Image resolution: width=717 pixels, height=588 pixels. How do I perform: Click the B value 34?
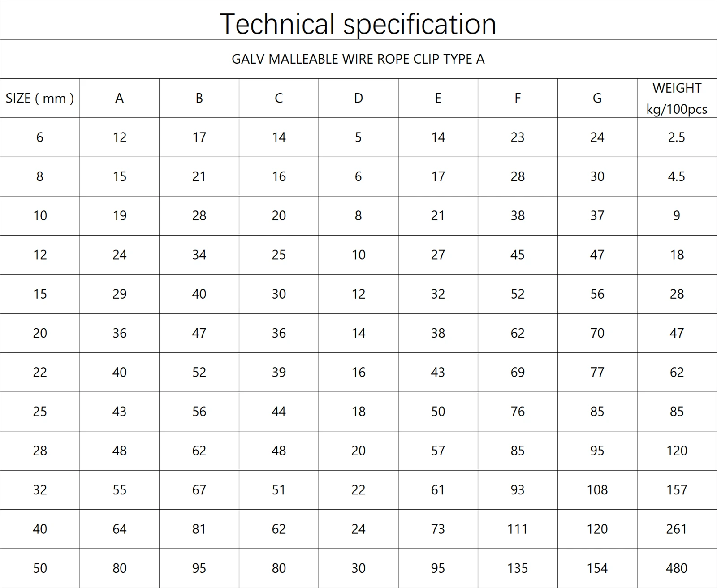click(x=199, y=255)
